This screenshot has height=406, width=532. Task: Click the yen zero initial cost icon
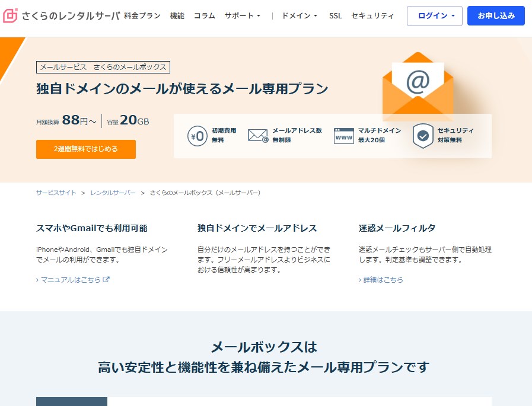[x=197, y=136]
